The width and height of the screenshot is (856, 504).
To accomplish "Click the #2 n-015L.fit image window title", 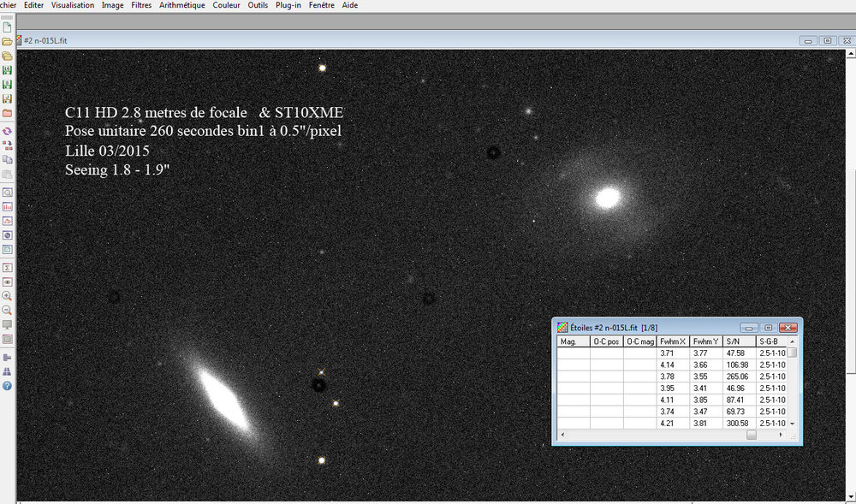I will tap(46, 40).
